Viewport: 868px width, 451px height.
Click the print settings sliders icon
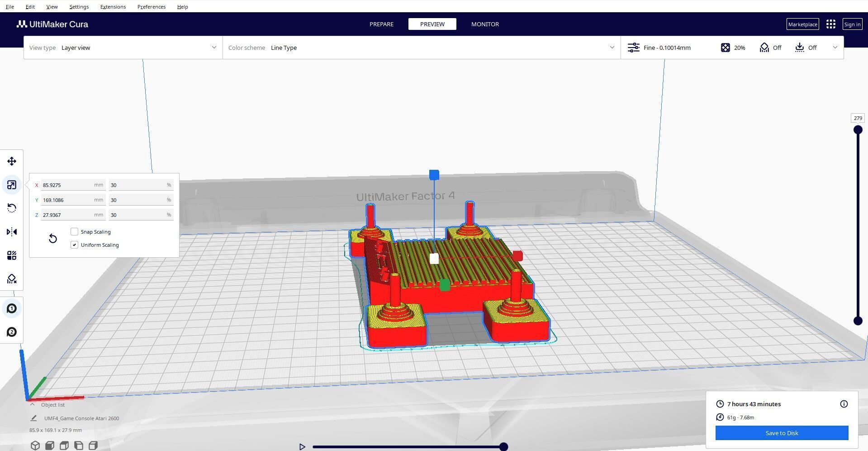[x=634, y=48]
